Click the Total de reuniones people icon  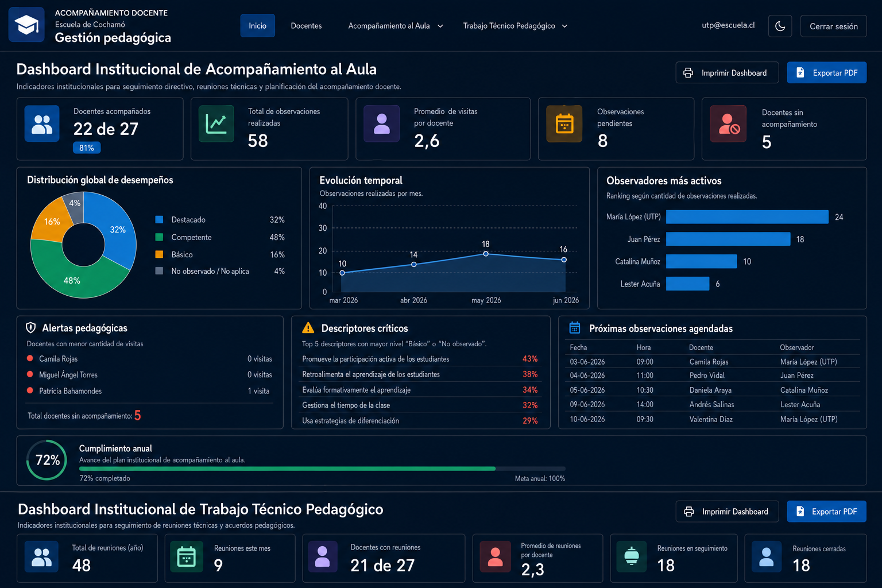click(x=42, y=557)
